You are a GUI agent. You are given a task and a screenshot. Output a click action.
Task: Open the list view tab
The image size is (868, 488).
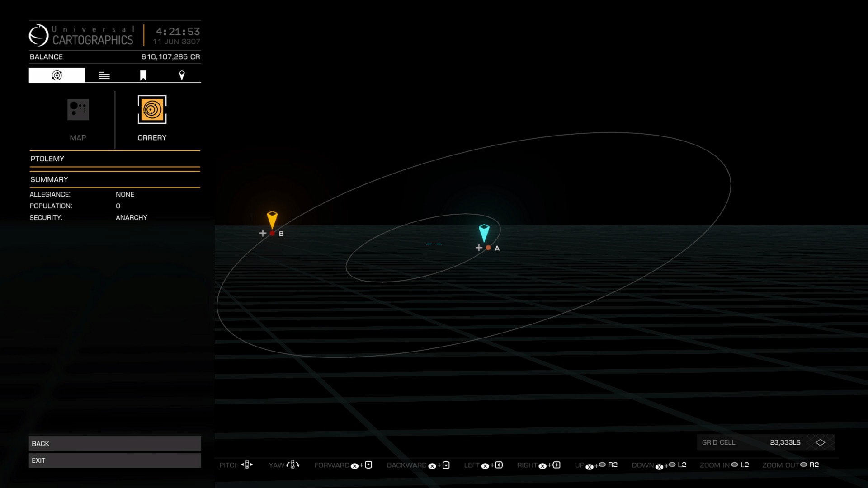tap(104, 75)
